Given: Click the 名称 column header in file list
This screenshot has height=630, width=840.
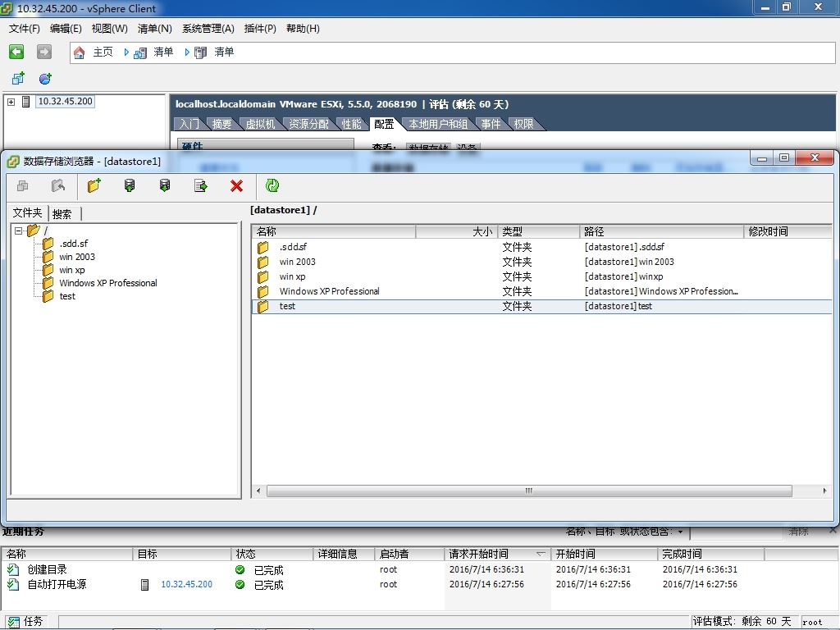Looking at the screenshot, I should click(x=333, y=231).
